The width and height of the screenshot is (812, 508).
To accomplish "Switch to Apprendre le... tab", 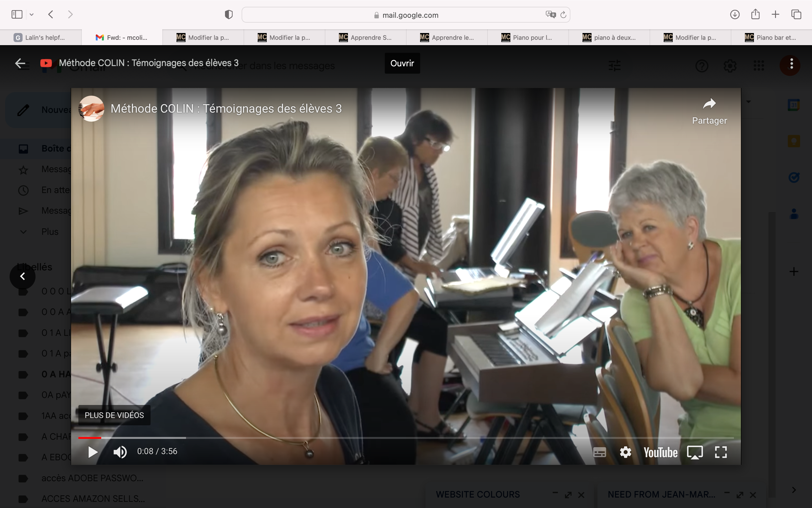I will point(447,37).
